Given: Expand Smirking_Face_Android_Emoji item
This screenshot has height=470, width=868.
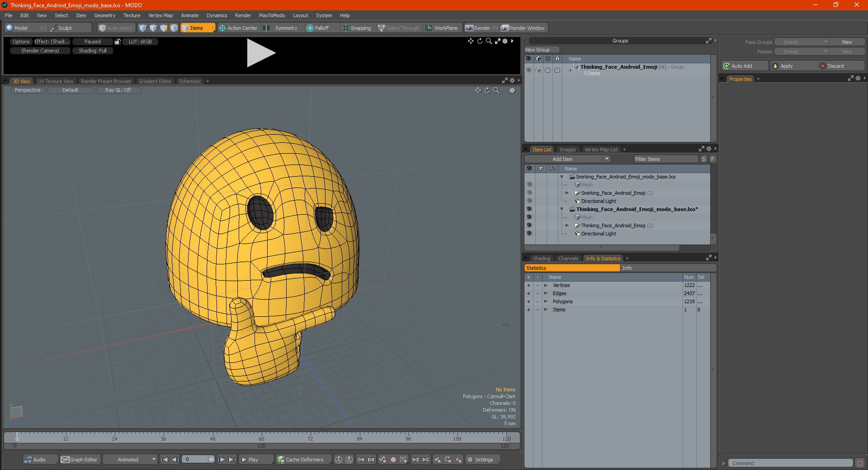Looking at the screenshot, I should 567,193.
